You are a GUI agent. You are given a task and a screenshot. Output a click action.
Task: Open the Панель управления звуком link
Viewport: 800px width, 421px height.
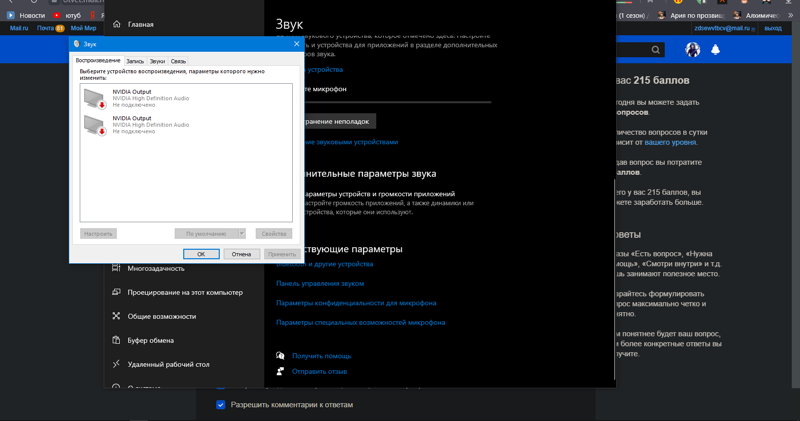pos(320,283)
